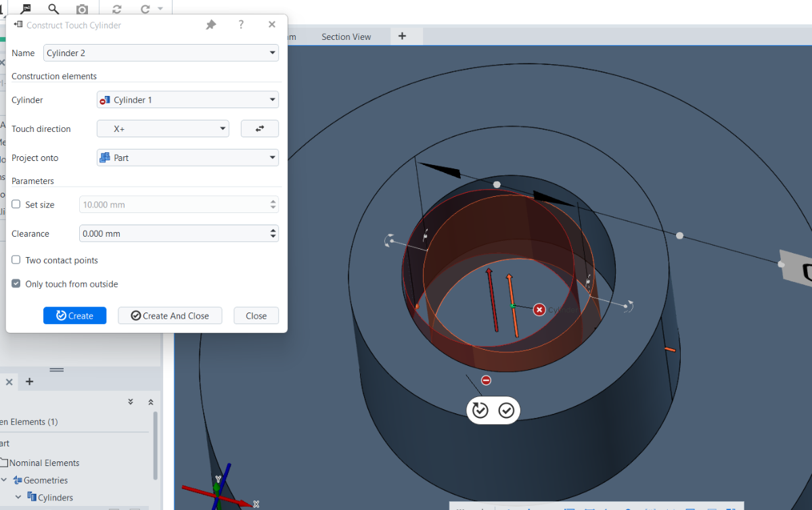Screen dimensions: 812x510
Task: Increase the Clearance value with up arrow
Action: point(273,230)
